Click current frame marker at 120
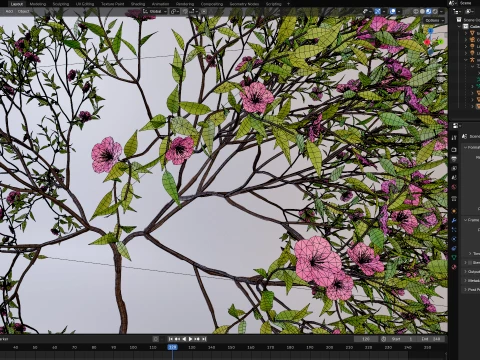The height and width of the screenshot is (360, 480). [172, 347]
